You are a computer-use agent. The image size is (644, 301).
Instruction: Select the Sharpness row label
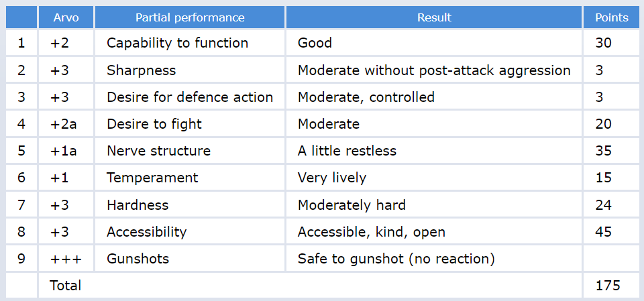coord(142,70)
